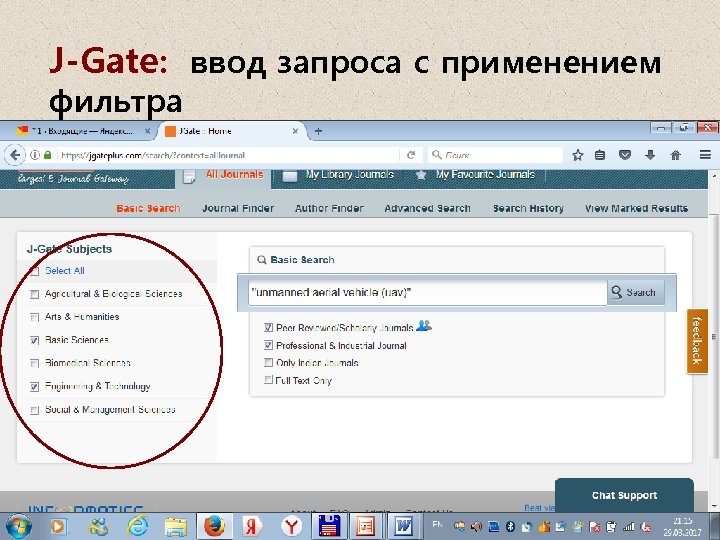Click the browser address bar URL

[x=227, y=155]
